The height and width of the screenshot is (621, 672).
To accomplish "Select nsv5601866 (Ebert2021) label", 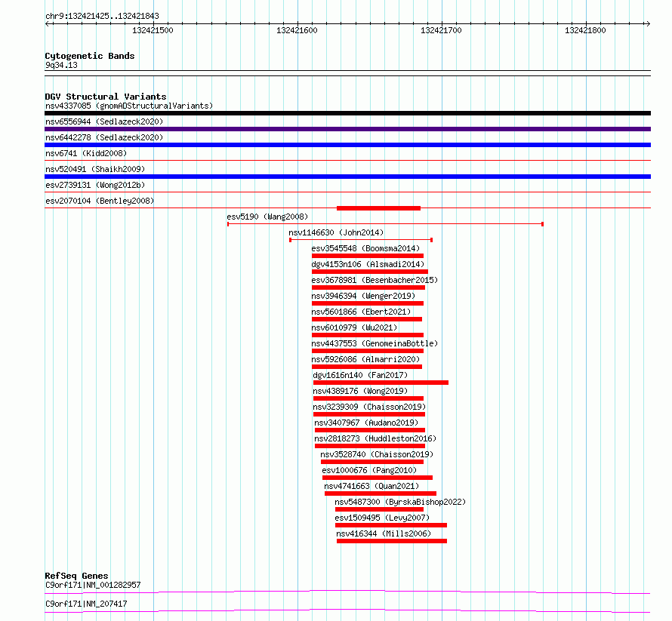I will coord(361,312).
